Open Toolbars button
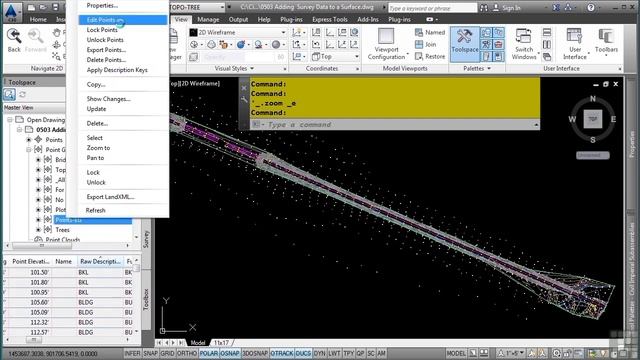This screenshot has width=640, height=360. [606, 41]
